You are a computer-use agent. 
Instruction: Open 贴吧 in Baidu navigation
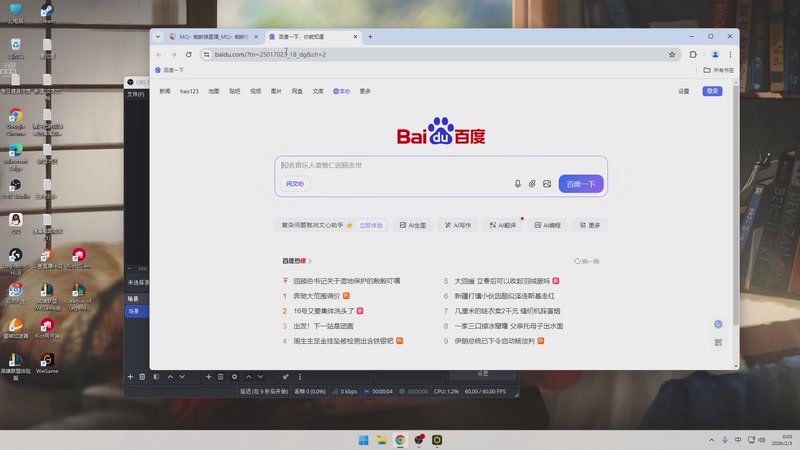click(x=235, y=91)
